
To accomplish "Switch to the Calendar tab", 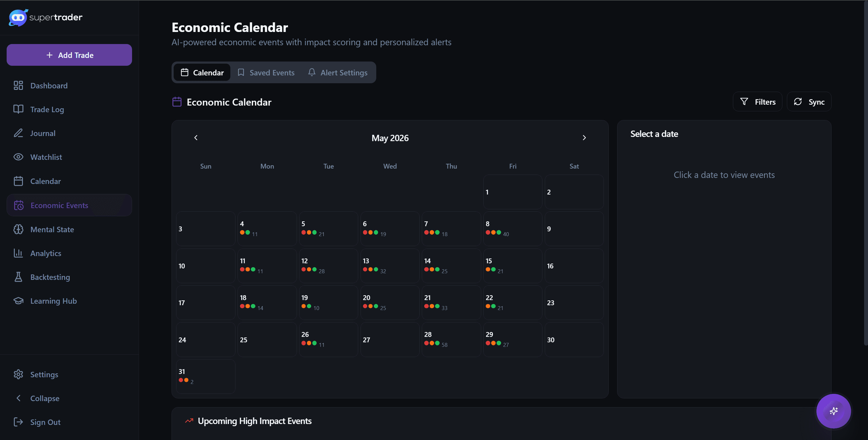I will 202,72.
